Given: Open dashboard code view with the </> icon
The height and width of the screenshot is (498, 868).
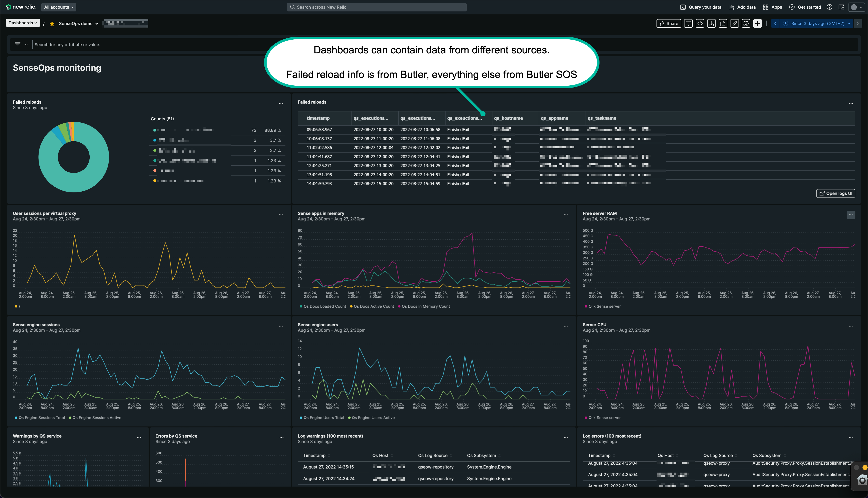Looking at the screenshot, I should [x=700, y=23].
